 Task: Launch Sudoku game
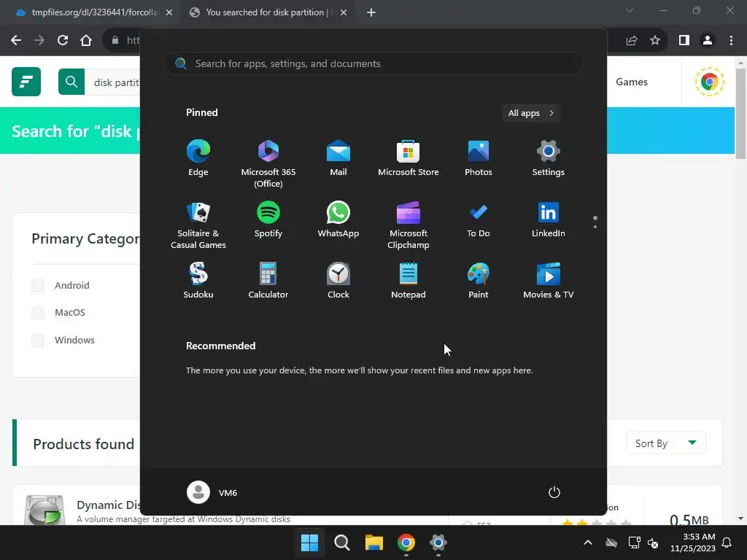pyautogui.click(x=198, y=281)
